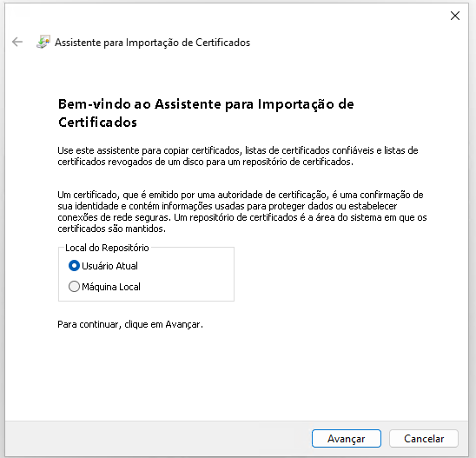The width and height of the screenshot is (476, 458).
Task: Click the Máquina Local label text
Action: pyautogui.click(x=111, y=287)
